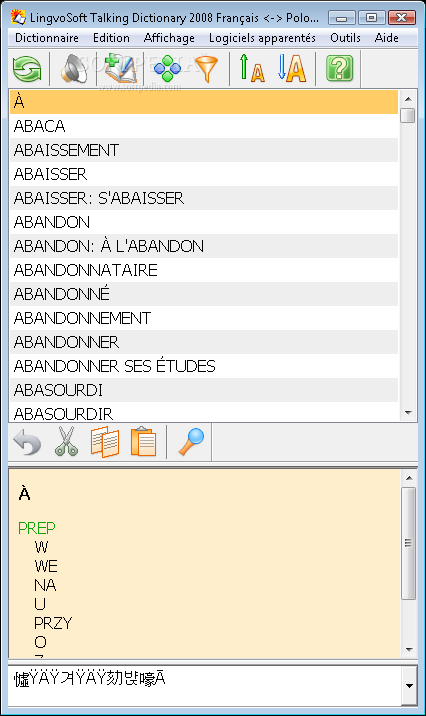
Task: Open the Outils menu
Action: pos(345,38)
